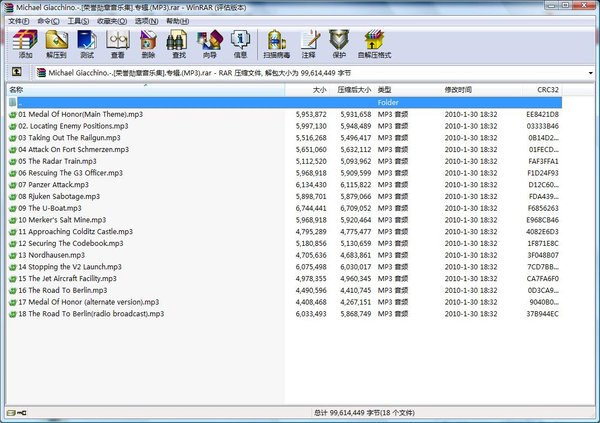Click the drive and key status bar icon
This screenshot has width=600, height=423.
(16, 413)
